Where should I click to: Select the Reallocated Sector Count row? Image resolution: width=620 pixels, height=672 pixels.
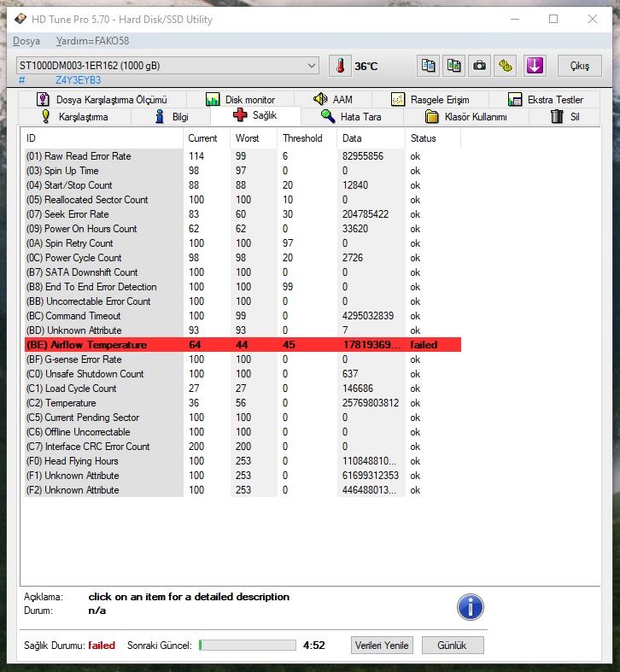[243, 200]
